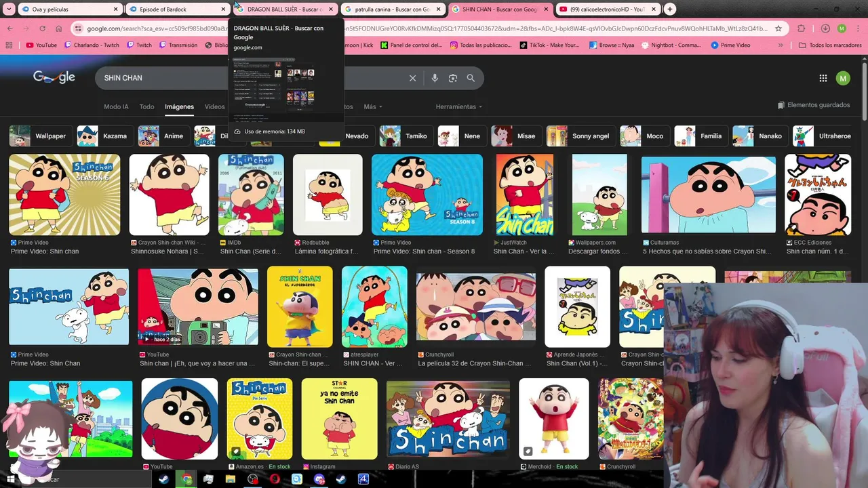
Task: Open the Panel de control bookmark
Action: 411,45
